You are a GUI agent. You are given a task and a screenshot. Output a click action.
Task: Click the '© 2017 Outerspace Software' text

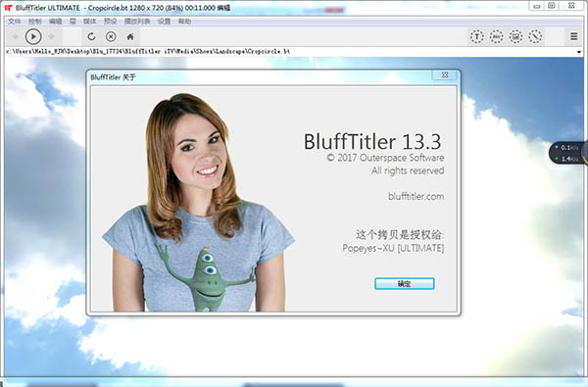click(385, 158)
